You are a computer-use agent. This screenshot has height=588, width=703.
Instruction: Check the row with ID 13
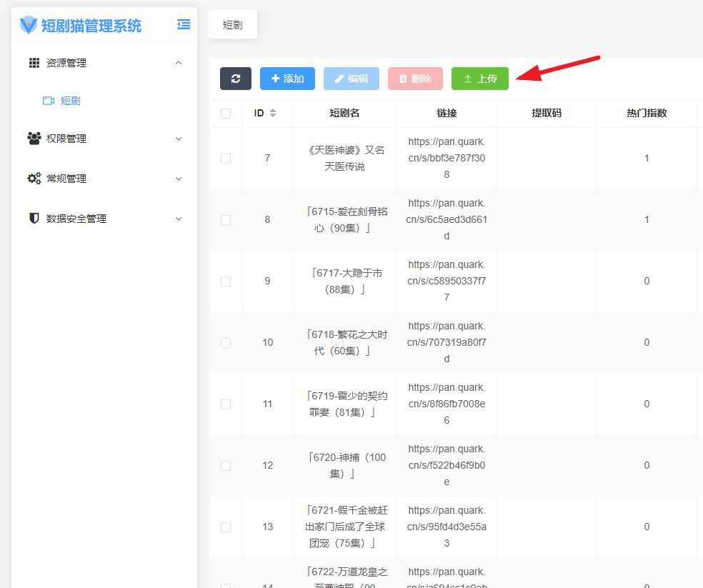pyautogui.click(x=226, y=527)
